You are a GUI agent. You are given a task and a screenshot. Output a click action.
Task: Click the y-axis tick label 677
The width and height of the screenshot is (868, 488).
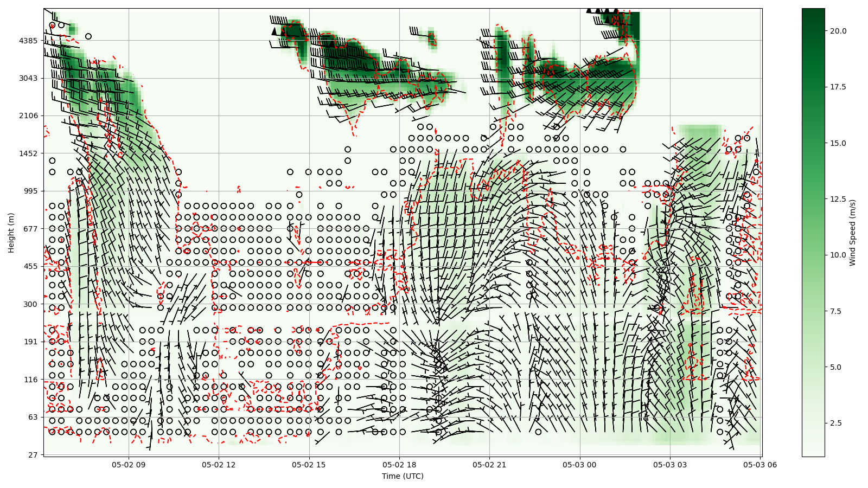[x=30, y=229]
